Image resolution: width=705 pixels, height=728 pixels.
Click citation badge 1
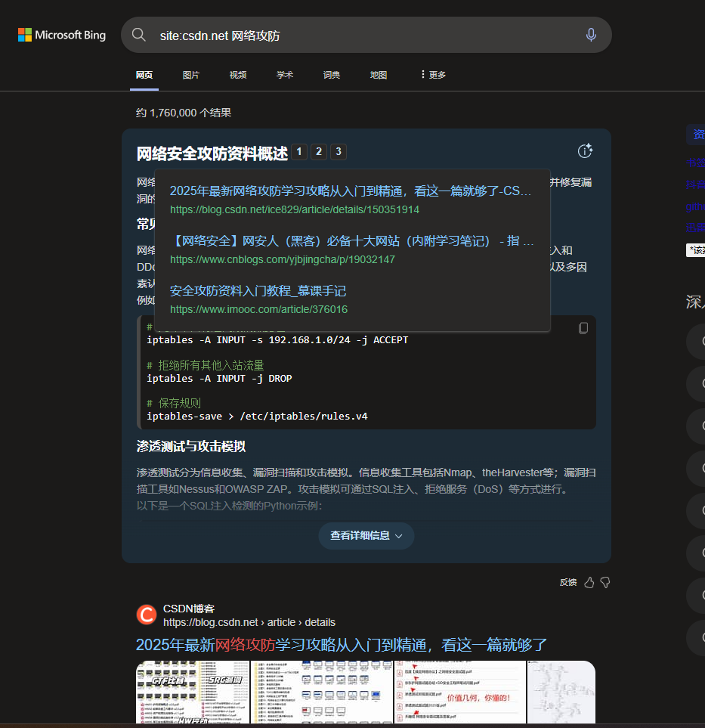(299, 151)
